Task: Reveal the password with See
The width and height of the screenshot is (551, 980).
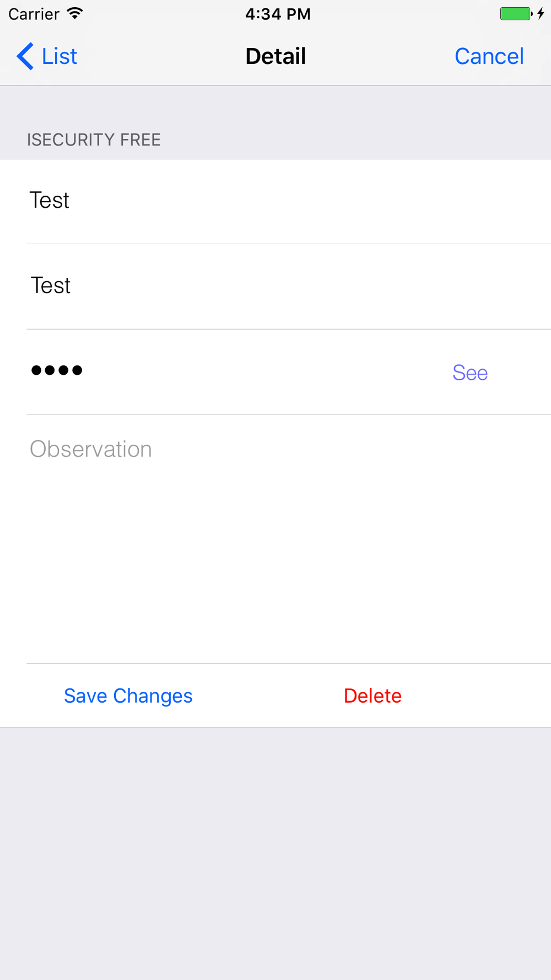Action: 470,373
